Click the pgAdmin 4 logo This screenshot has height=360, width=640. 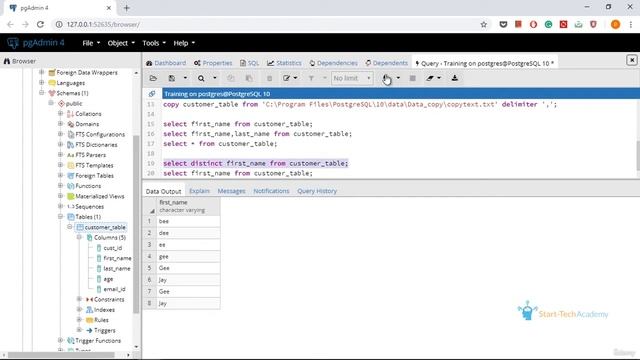36,43
